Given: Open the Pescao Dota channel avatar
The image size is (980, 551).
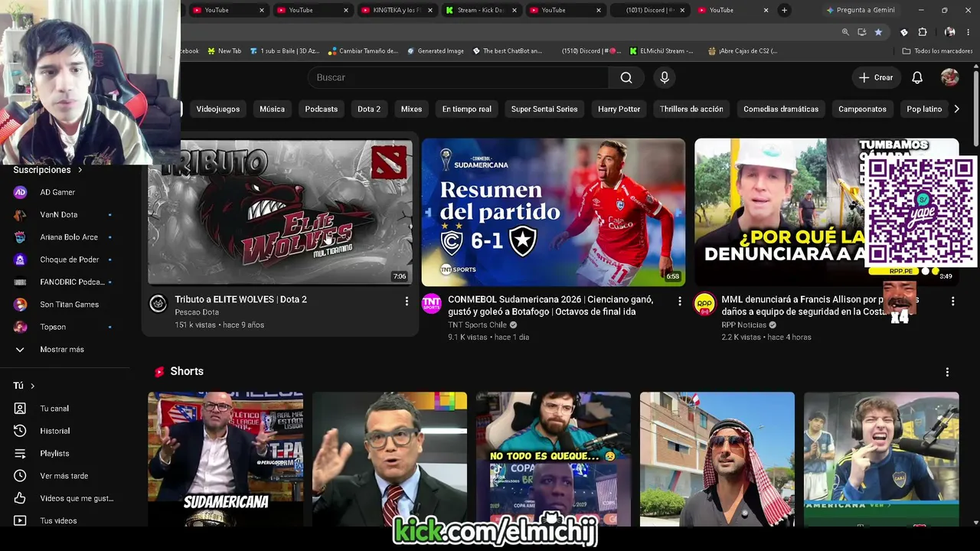Looking at the screenshot, I should 158,304.
